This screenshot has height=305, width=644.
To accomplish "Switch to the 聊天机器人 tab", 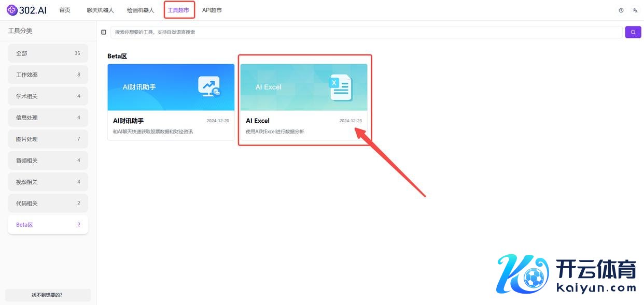I will pyautogui.click(x=100, y=10).
